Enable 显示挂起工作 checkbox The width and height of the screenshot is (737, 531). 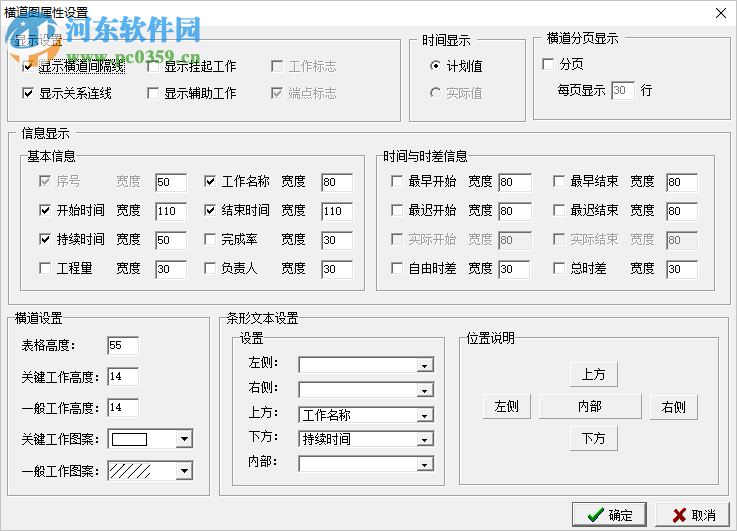153,67
